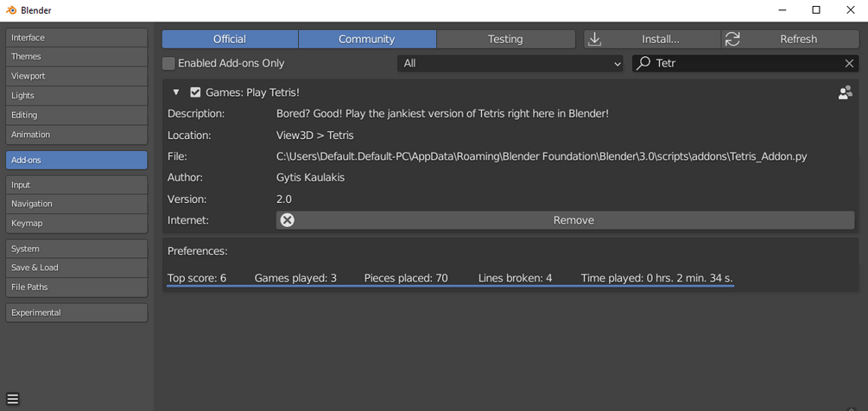Image resolution: width=868 pixels, height=411 pixels.
Task: Click the Install download arrow icon
Action: (594, 39)
